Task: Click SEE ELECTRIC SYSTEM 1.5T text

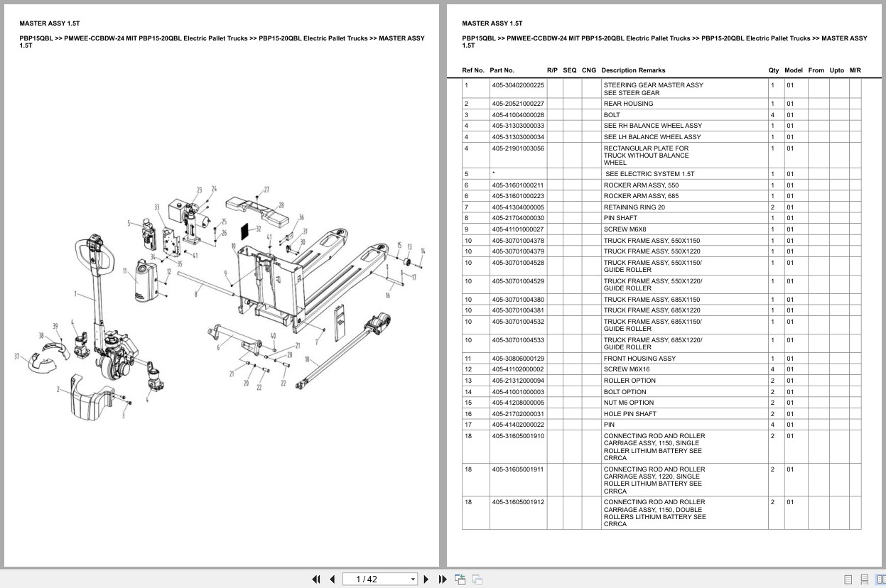Action: coord(650,174)
